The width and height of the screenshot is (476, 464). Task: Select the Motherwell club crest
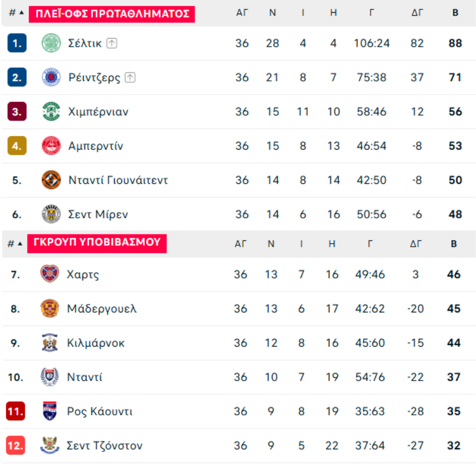[50, 309]
